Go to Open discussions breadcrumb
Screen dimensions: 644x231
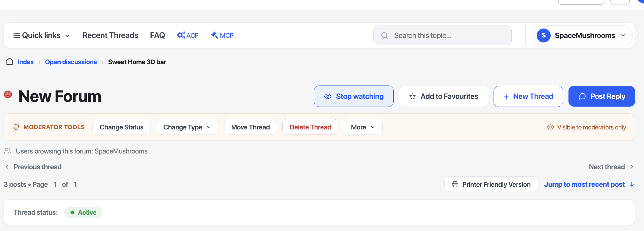tap(71, 62)
